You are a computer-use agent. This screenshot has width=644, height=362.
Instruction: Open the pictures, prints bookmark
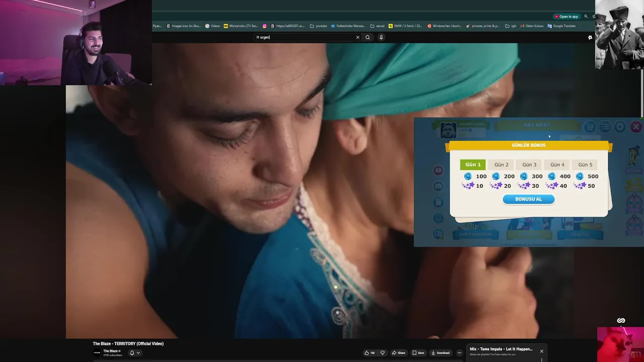[483, 26]
